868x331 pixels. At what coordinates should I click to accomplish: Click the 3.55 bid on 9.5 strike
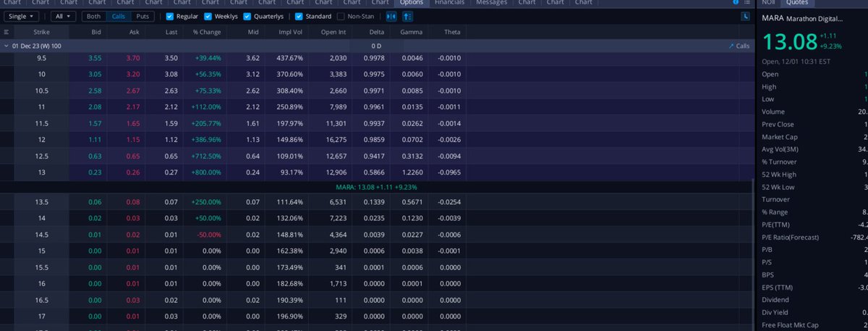(95, 58)
